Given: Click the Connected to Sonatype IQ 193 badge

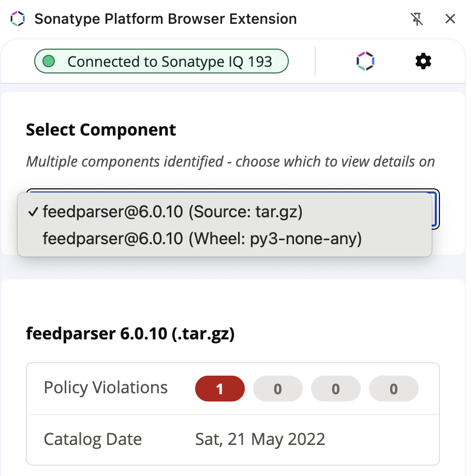Looking at the screenshot, I should (161, 62).
